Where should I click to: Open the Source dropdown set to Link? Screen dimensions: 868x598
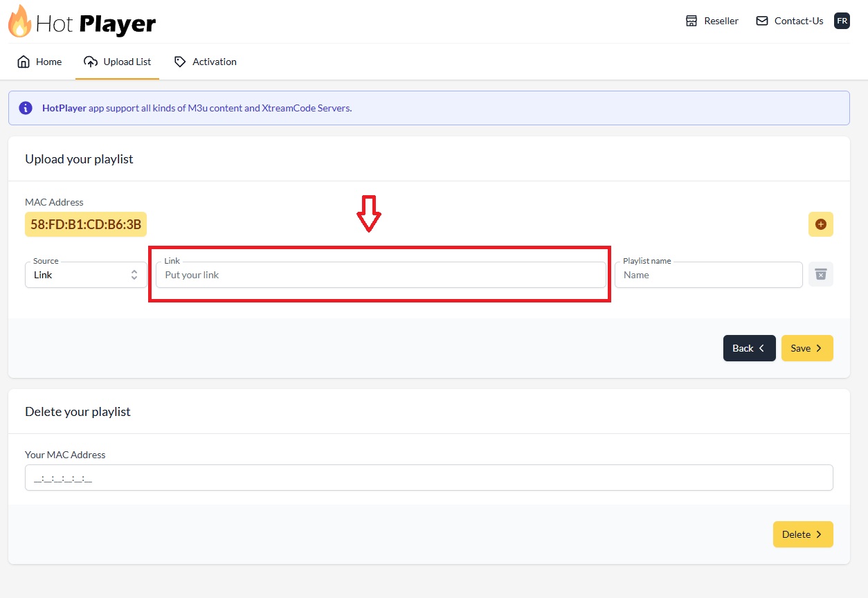[86, 275]
